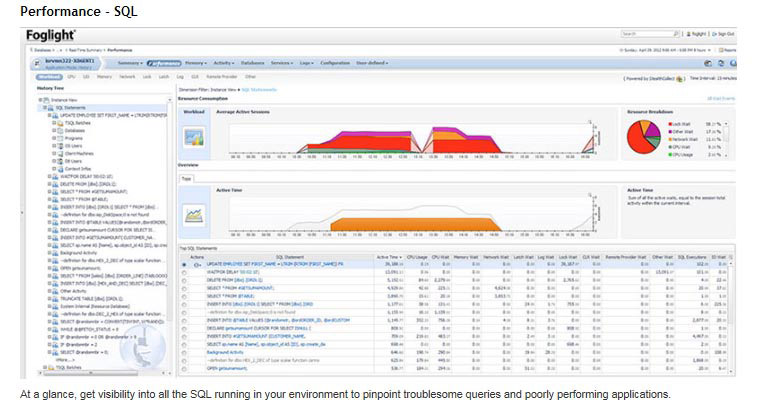Click the first globe icon in the blue toolbar
Viewport: 757px width, 409px height.
[708, 63]
